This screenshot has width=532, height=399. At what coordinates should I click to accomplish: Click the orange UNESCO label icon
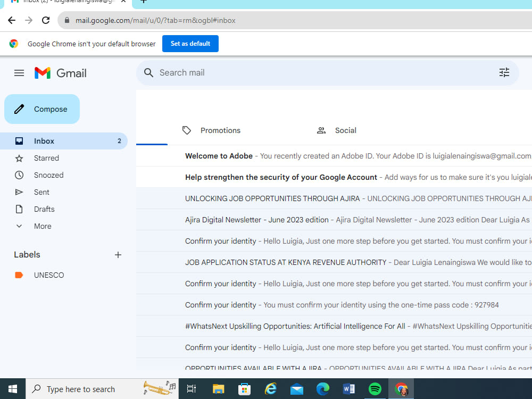coord(19,275)
